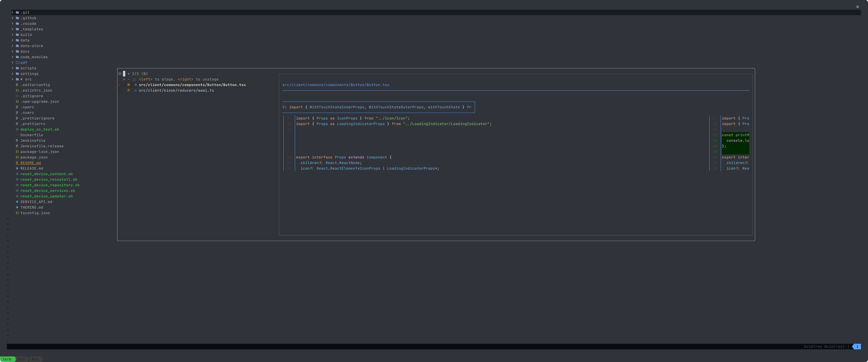Click the markdown icon beside RELEASE.md
Viewport: 868px width, 362px height.
tap(17, 168)
